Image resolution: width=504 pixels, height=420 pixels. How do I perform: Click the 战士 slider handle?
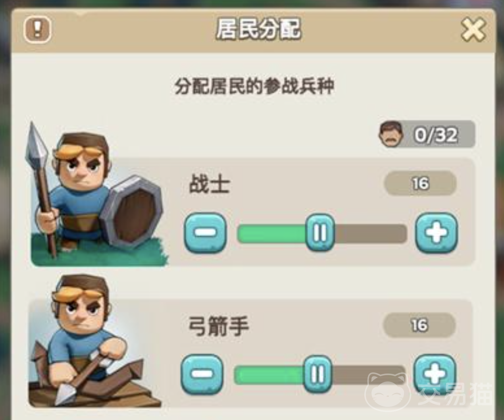320,233
